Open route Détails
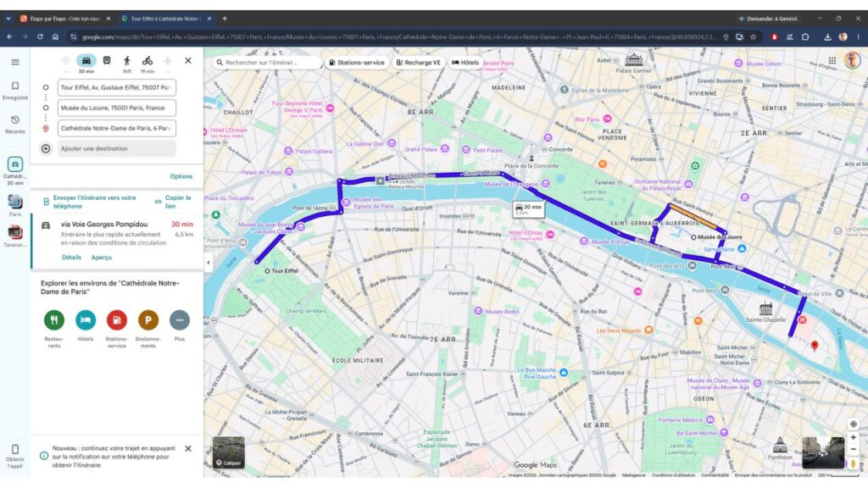Image resolution: width=868 pixels, height=488 pixels. point(71,258)
